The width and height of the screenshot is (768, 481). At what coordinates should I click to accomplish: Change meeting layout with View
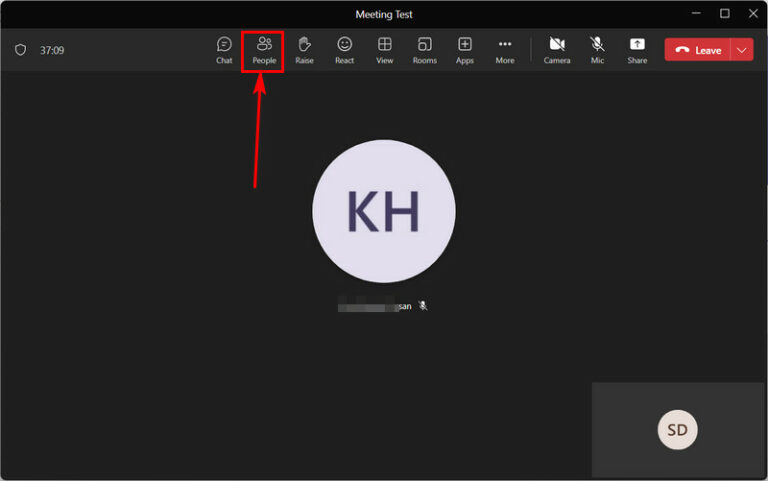[x=384, y=50]
